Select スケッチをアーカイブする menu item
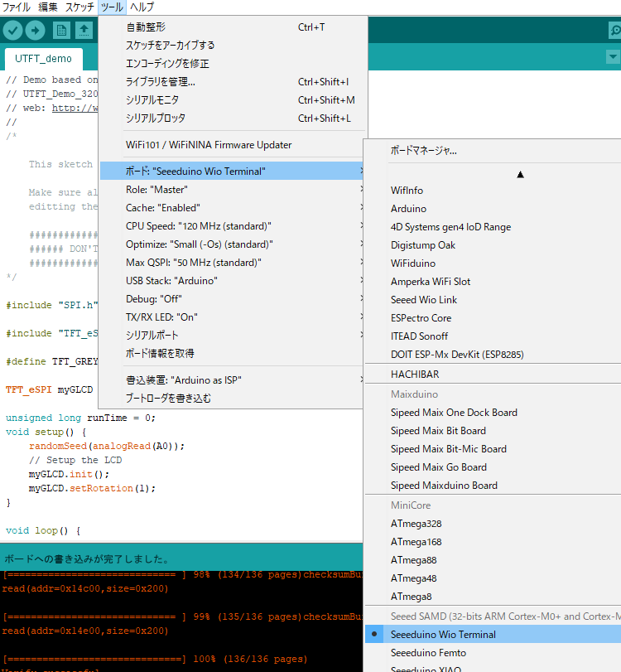The image size is (621, 672). 233,45
